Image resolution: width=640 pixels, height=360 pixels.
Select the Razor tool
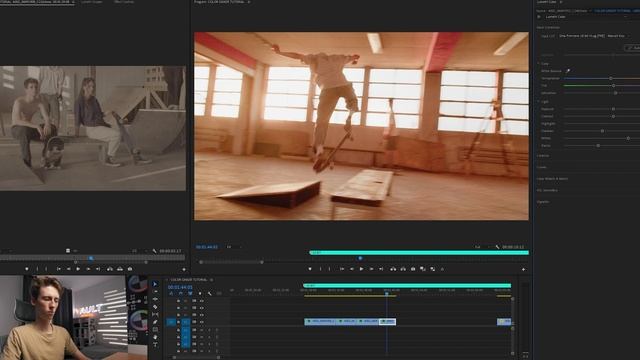(155, 307)
